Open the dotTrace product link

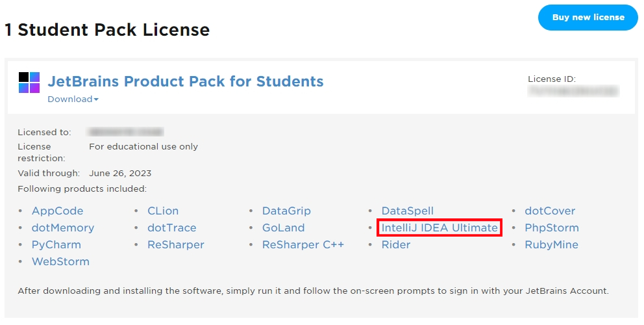click(171, 227)
